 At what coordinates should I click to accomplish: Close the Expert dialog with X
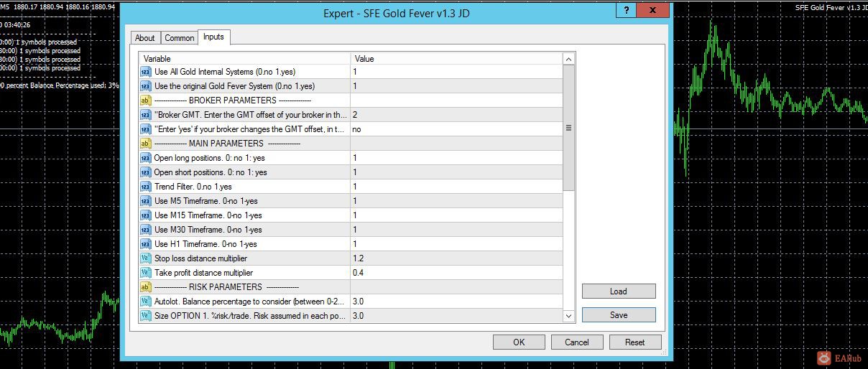[652, 10]
